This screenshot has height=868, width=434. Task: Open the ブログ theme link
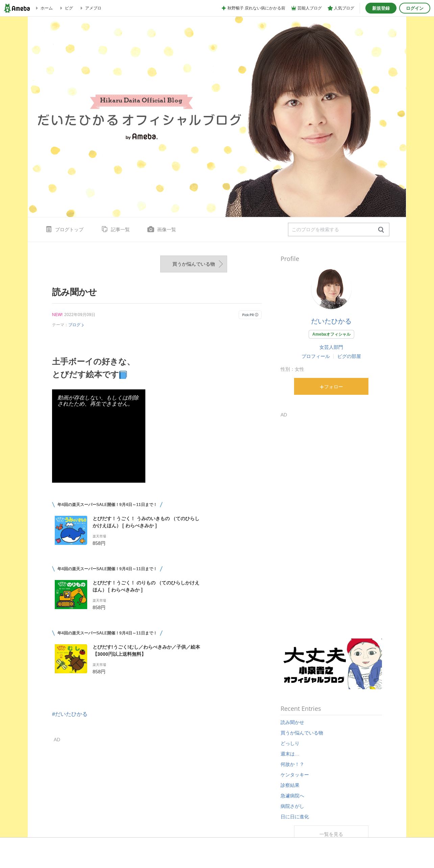76,325
